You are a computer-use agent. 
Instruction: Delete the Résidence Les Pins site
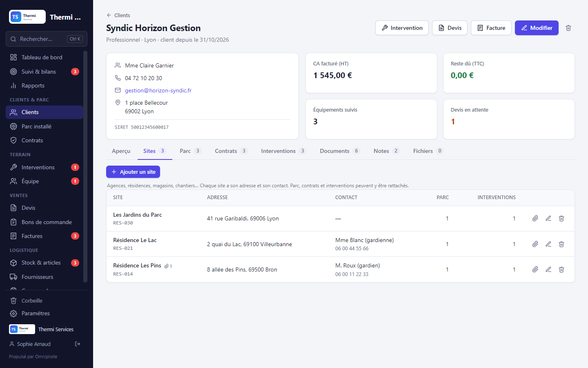(561, 269)
